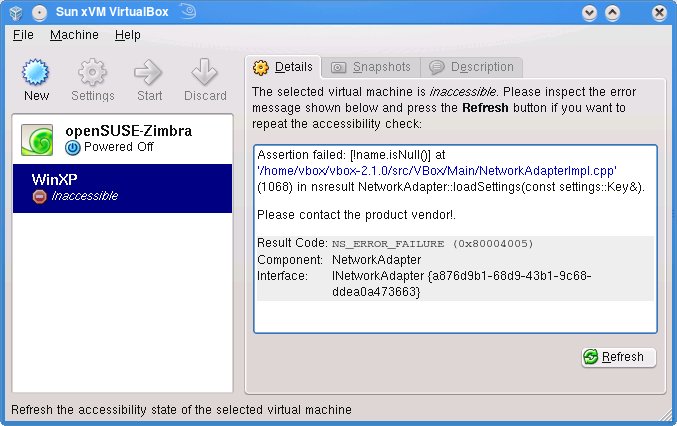Image resolution: width=677 pixels, height=426 pixels.
Task: Switch to the Description tab
Action: coord(471,67)
